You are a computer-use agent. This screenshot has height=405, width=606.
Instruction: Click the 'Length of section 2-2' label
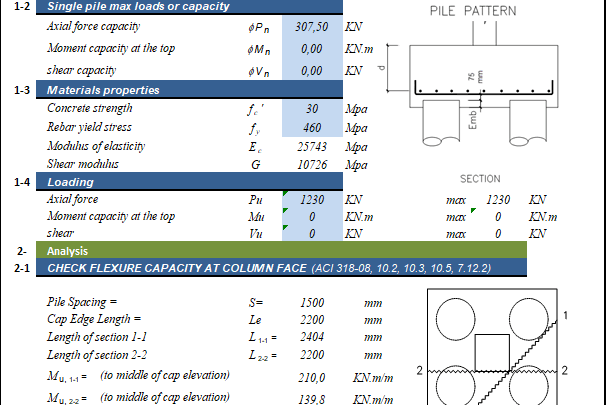pos(97,355)
